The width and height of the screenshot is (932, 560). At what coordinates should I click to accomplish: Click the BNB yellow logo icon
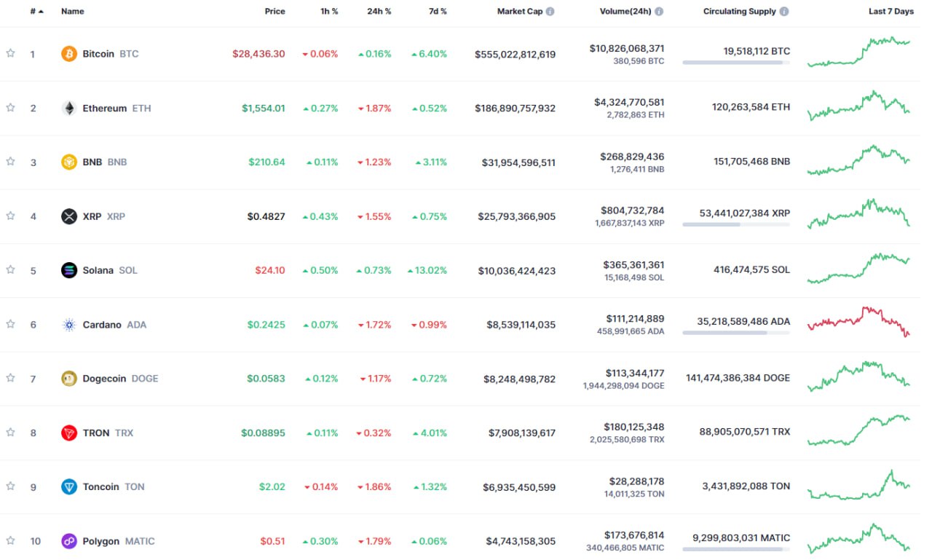pos(69,162)
